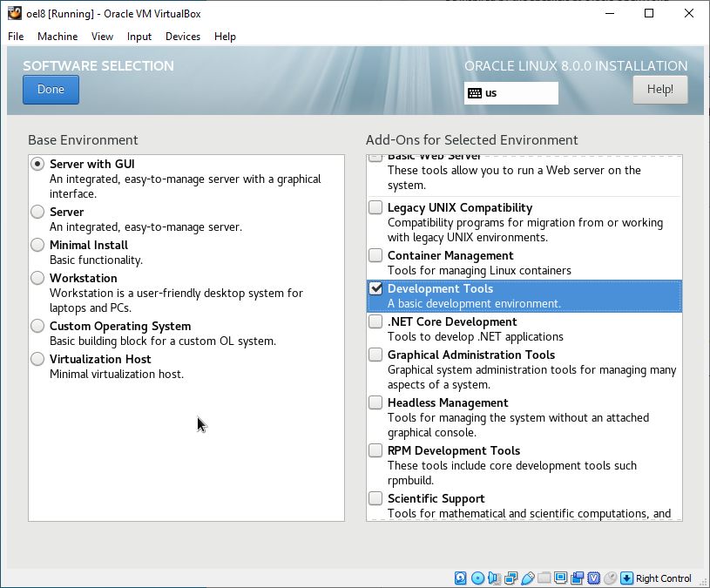Enable the Container Management add-on

coord(375,255)
